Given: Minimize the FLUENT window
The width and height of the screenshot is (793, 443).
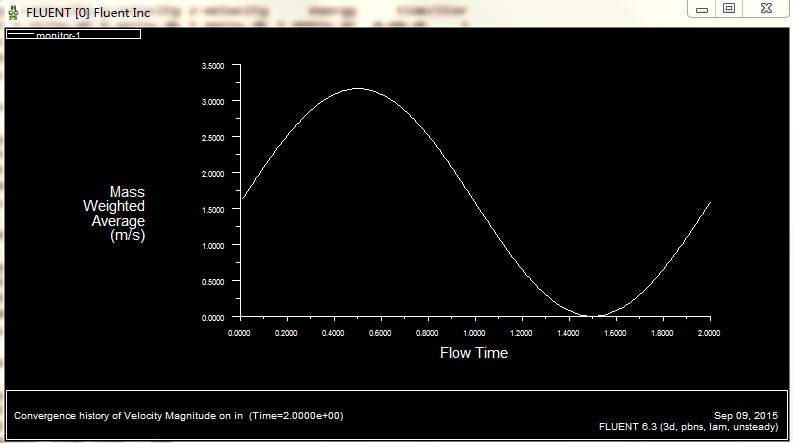Looking at the screenshot, I should [x=701, y=9].
